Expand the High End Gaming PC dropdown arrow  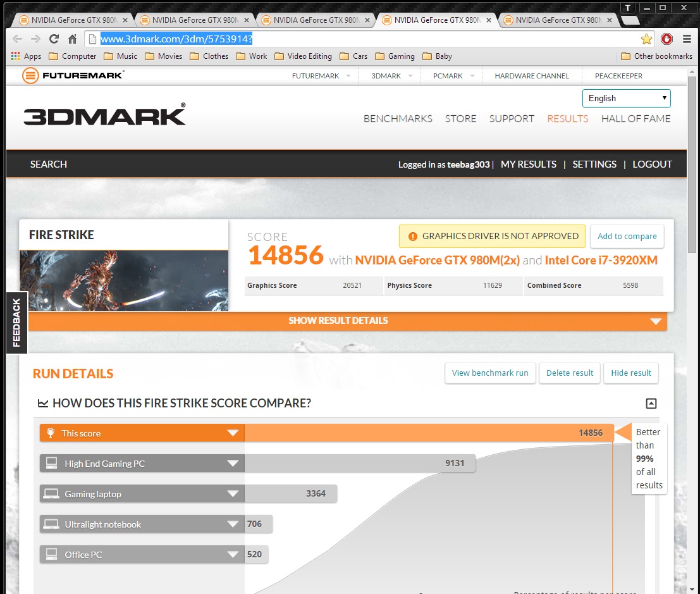[233, 463]
